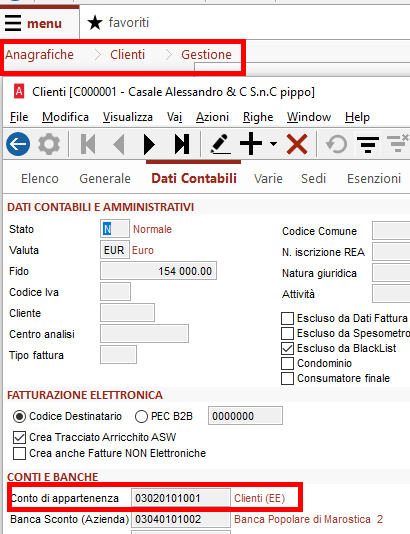
Task: Click the Natura giuridica field
Action: (391, 273)
